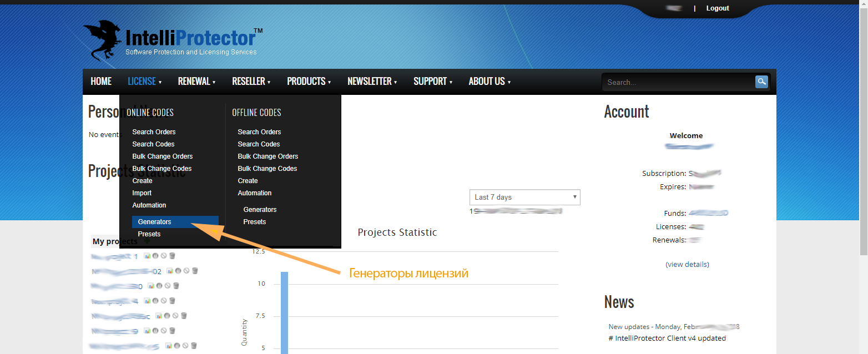The height and width of the screenshot is (354, 868).
Task: Open the IntelliProtector Client v4 updated news
Action: 667,338
